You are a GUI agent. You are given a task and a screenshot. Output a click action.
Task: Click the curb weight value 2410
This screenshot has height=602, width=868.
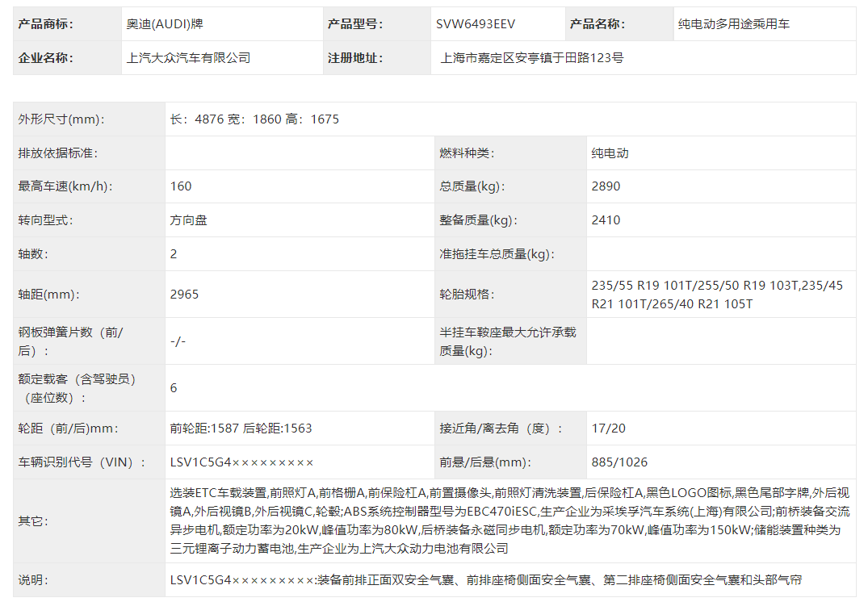pyautogui.click(x=606, y=220)
